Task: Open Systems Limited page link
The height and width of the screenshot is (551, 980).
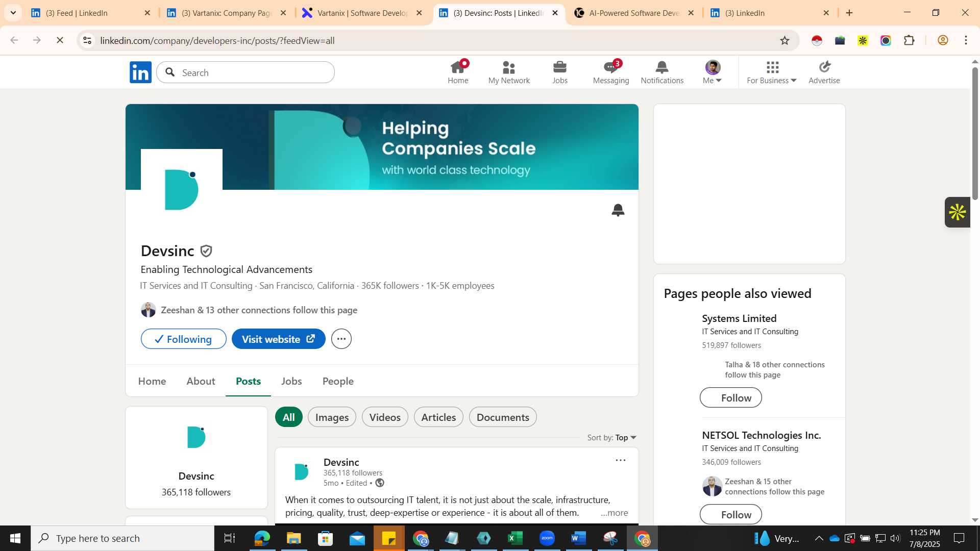Action: point(739,318)
